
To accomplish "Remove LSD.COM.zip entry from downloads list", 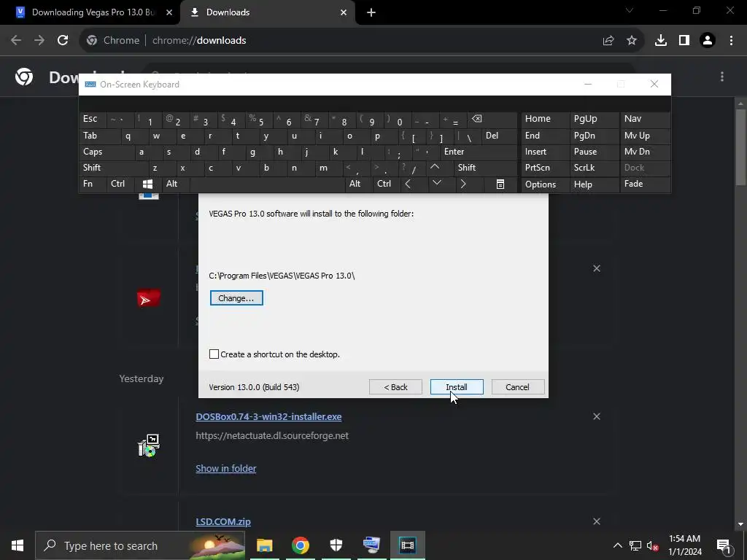I will pos(597,521).
